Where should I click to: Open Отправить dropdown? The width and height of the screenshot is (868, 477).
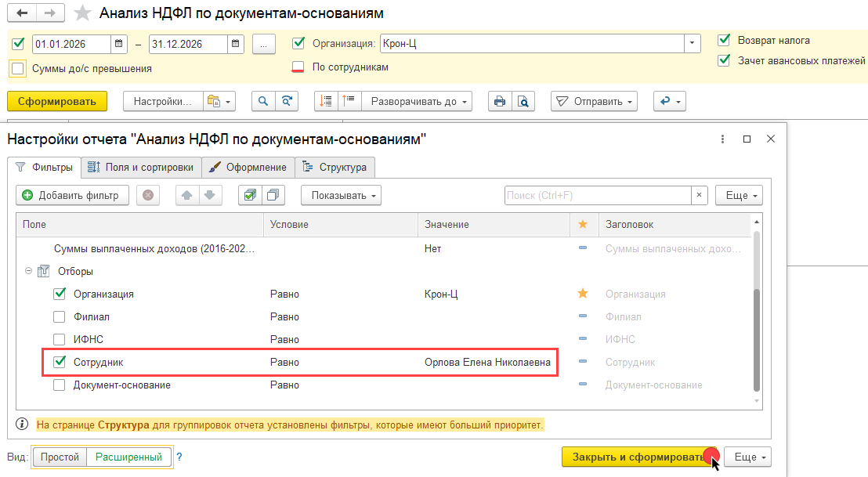point(594,102)
